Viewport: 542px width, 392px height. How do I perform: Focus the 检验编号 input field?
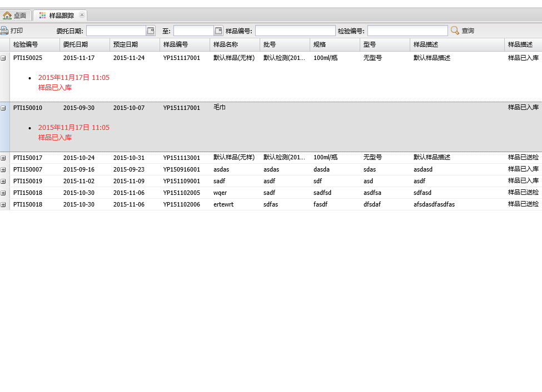[x=407, y=31]
